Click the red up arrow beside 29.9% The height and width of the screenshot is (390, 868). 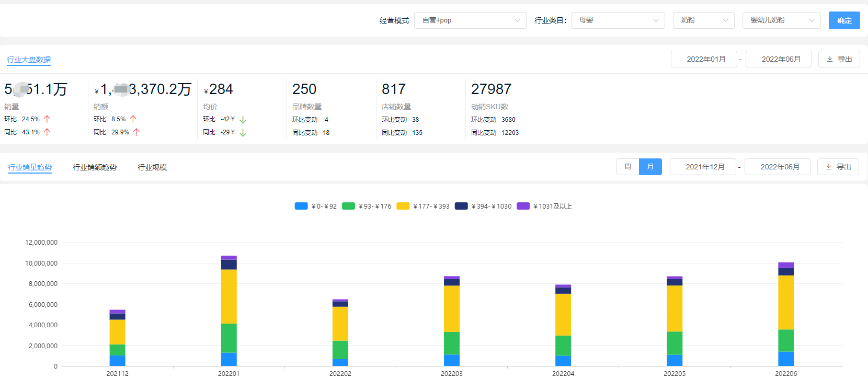tap(136, 132)
